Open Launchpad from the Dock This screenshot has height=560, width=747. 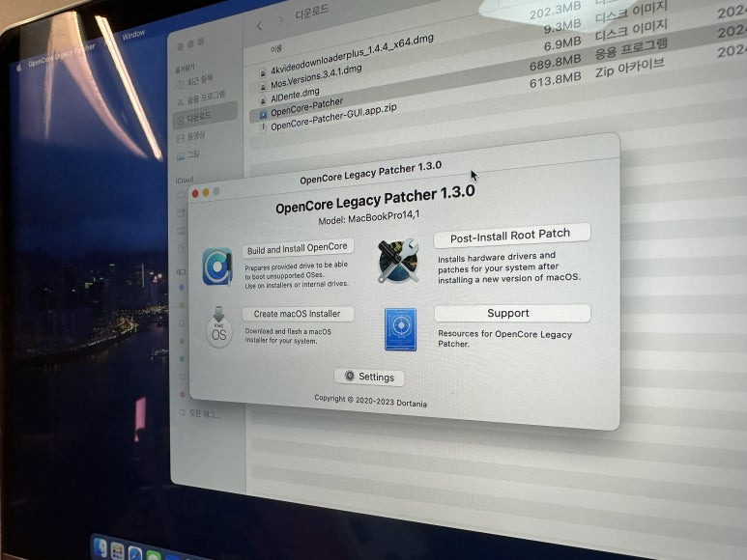pyautogui.click(x=117, y=551)
